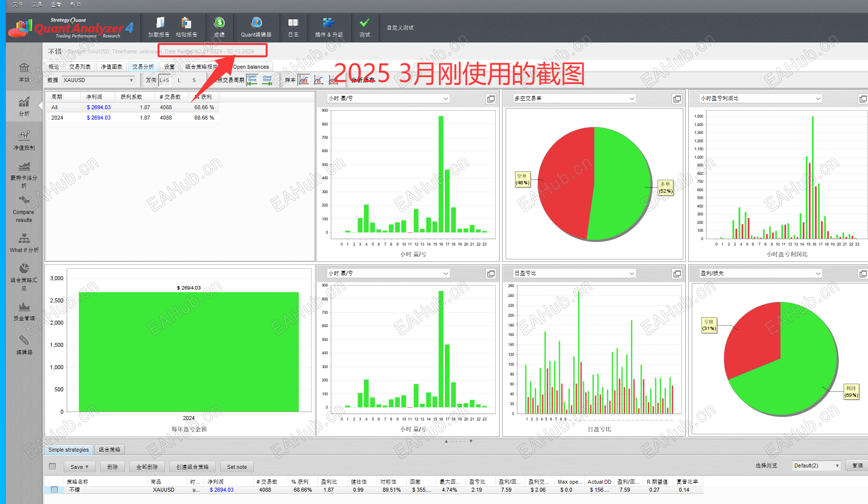Open the 编辑器 pencil icon in sidebar

pos(24,340)
